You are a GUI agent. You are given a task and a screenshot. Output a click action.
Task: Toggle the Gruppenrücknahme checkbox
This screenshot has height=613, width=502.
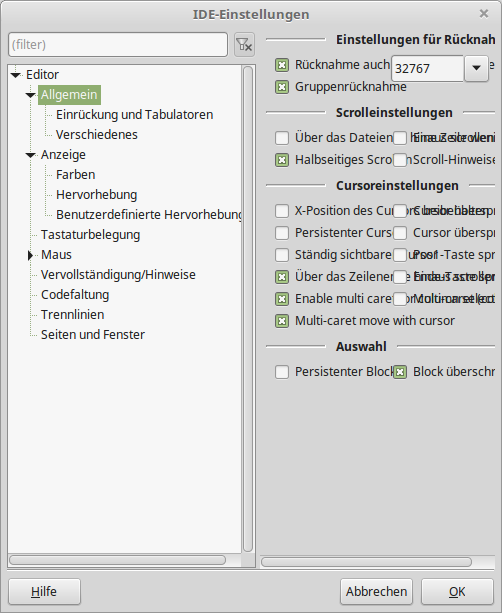[282, 87]
